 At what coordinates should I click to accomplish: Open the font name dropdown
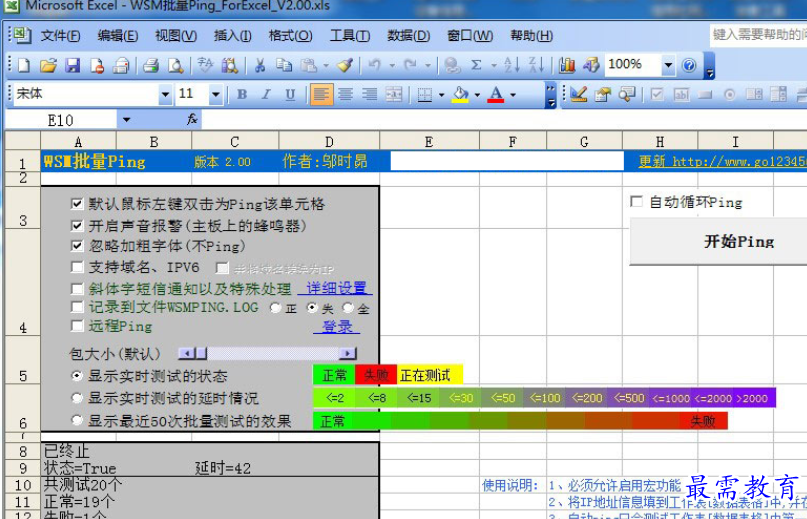(165, 95)
